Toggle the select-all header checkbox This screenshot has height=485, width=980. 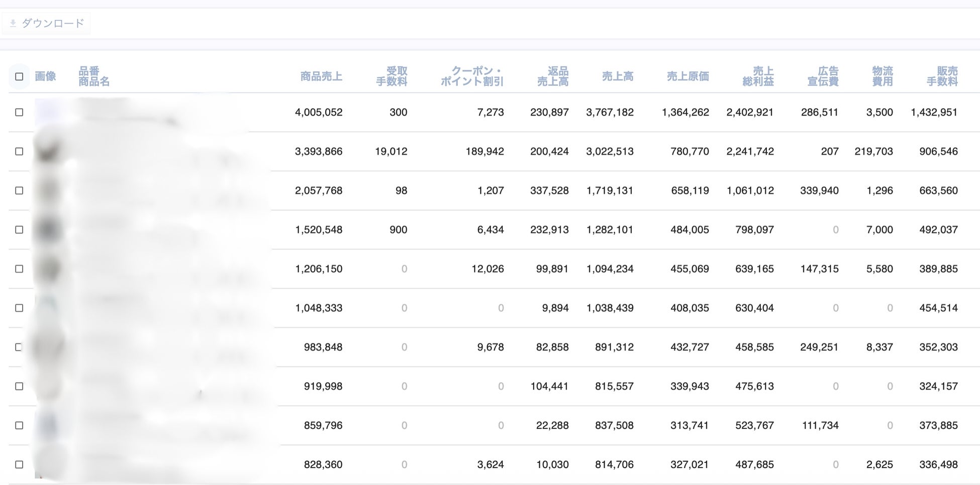19,77
